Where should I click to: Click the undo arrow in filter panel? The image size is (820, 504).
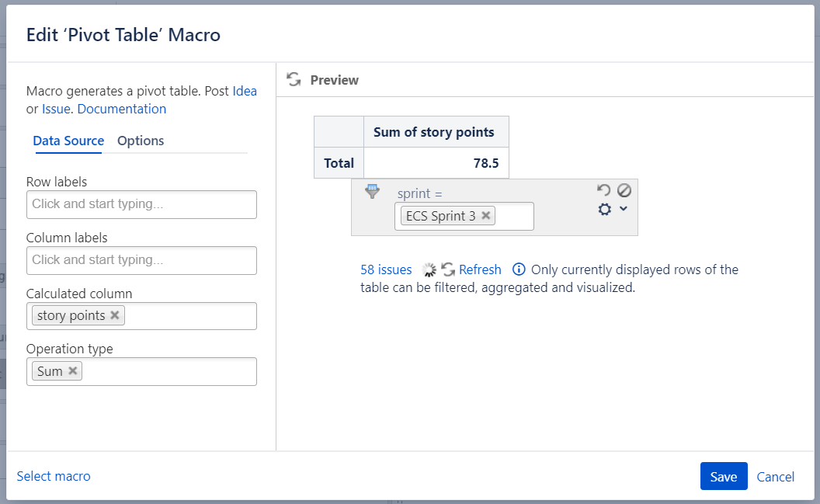pos(603,190)
